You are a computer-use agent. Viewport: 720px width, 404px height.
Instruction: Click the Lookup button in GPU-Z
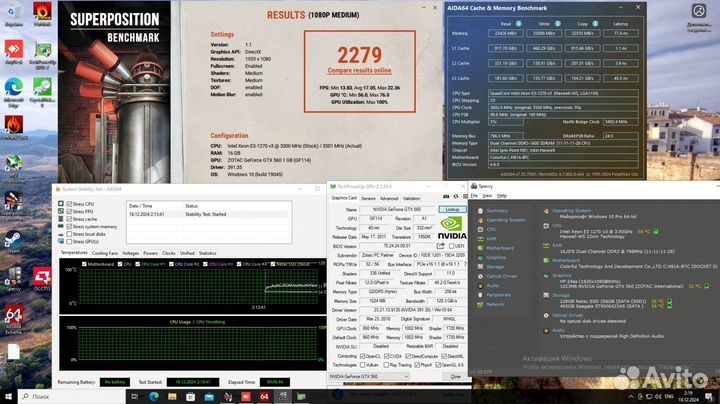click(x=452, y=209)
